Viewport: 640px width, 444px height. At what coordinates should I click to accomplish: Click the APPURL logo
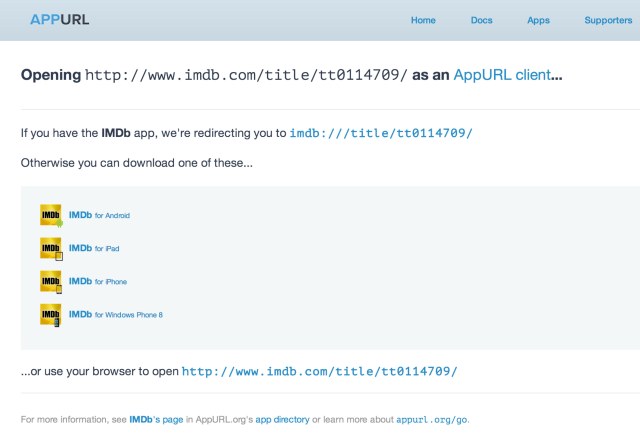tap(60, 20)
